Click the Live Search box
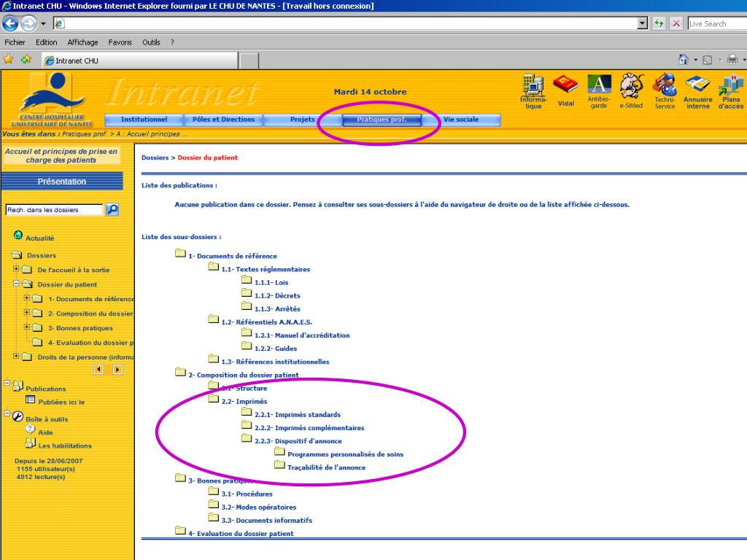 click(716, 23)
